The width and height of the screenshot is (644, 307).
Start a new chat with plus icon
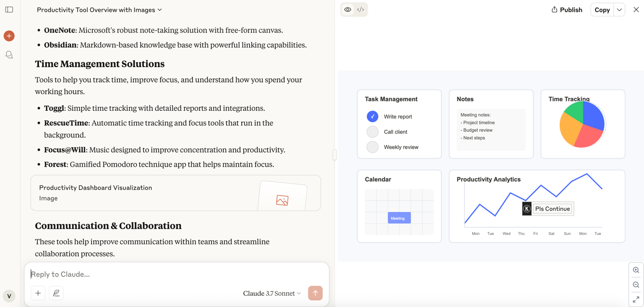[x=9, y=36]
